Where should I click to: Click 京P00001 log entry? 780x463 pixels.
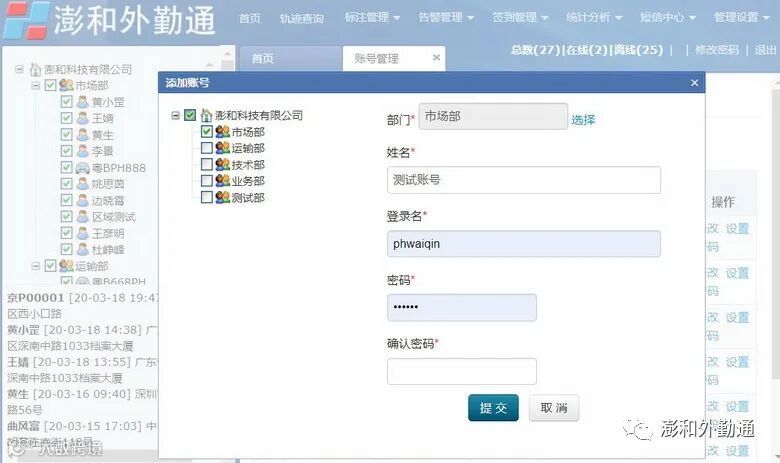pos(82,305)
